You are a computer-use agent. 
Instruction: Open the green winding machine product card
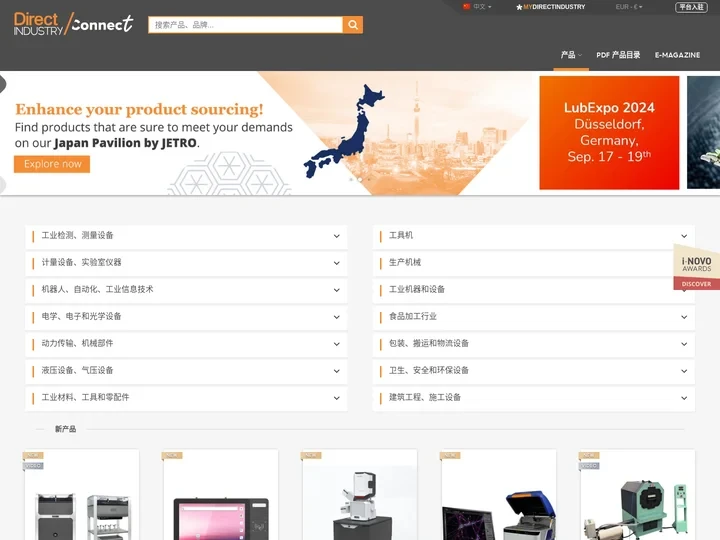tap(637, 495)
